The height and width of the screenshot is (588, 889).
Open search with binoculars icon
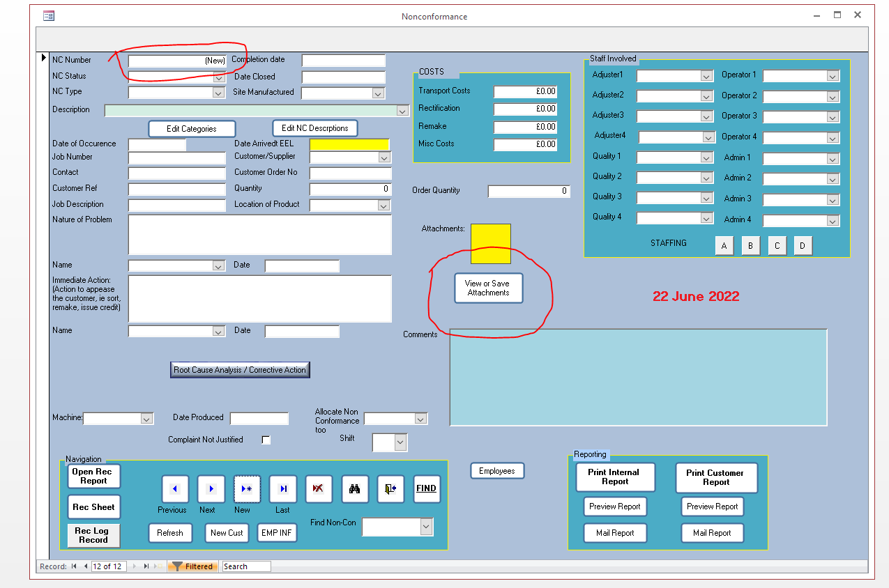click(x=355, y=489)
